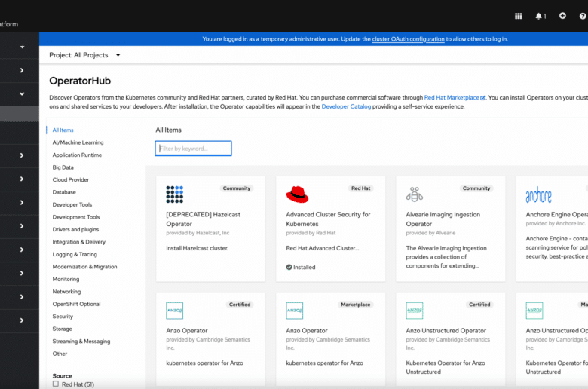Image resolution: width=588 pixels, height=389 pixels.
Task: Click the Community badge on Hazelcast card
Action: point(236,188)
